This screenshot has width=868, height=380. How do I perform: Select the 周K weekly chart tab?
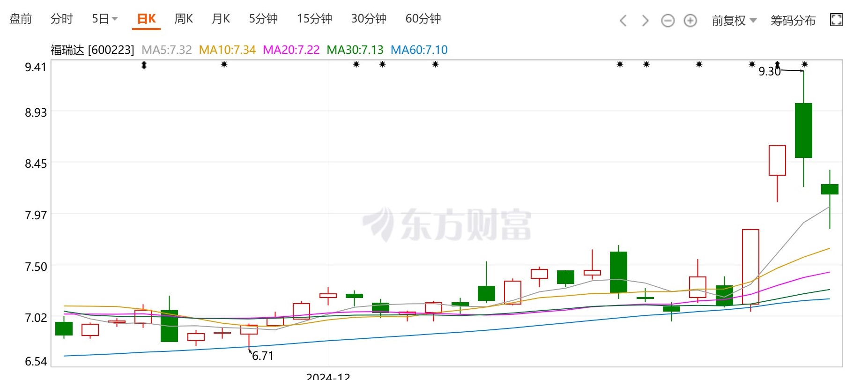point(184,19)
